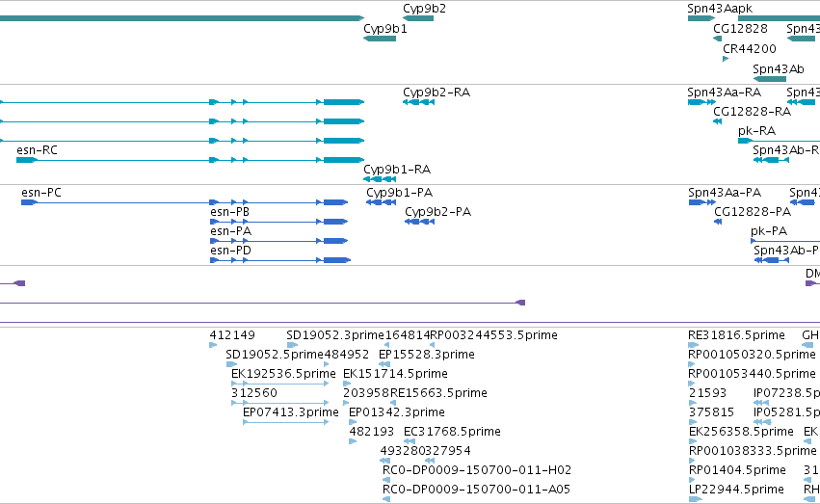Viewport: 820px width, 504px height.
Task: Select the Cyp9b1 gene label
Action: click(x=384, y=29)
